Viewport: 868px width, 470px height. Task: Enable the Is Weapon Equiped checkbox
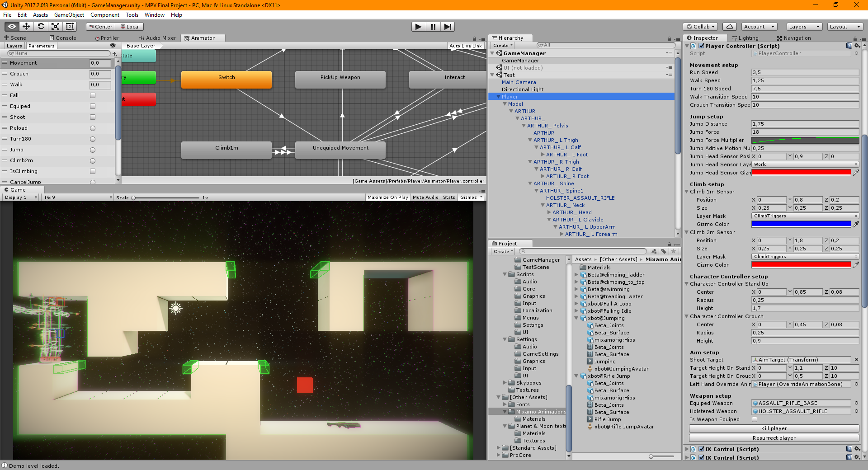pyautogui.click(x=755, y=419)
